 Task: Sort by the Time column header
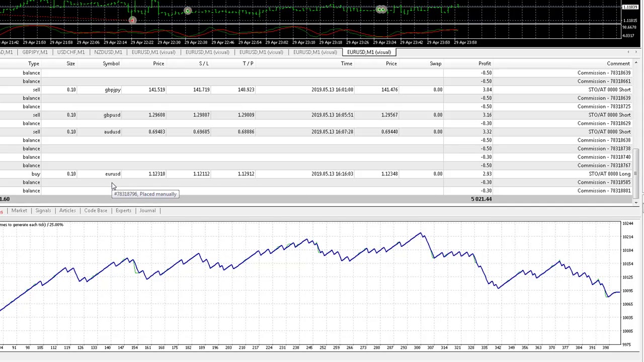(x=347, y=64)
